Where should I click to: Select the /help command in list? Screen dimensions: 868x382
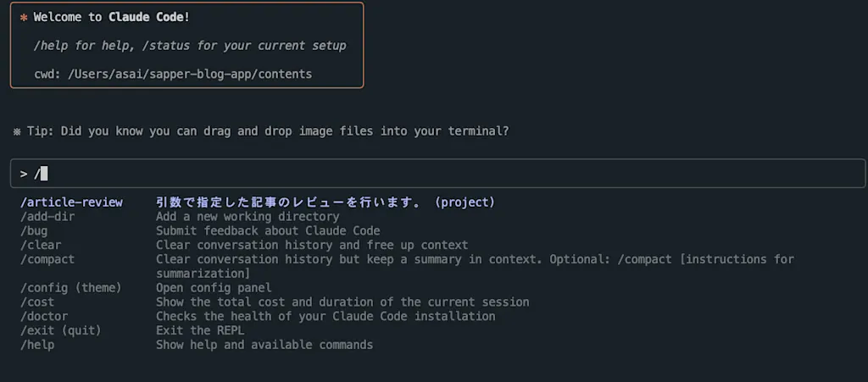pos(37,345)
